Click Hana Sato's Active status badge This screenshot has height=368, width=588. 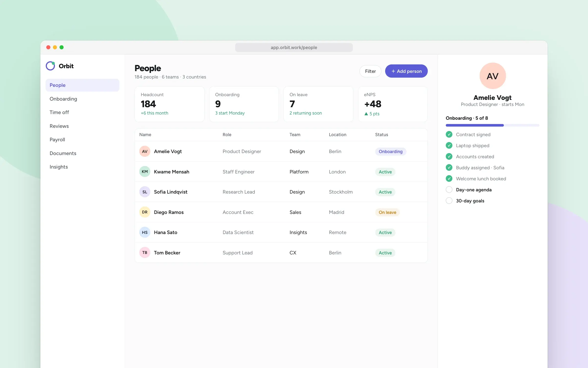tap(385, 233)
